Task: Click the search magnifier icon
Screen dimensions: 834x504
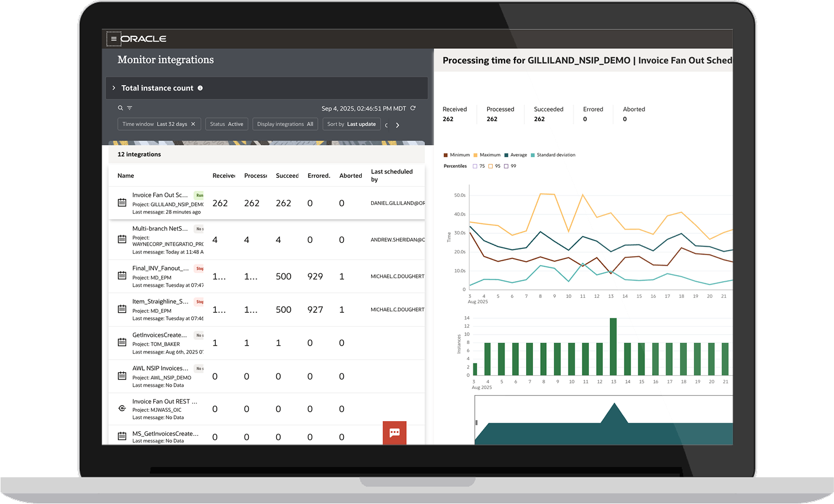Action: tap(120, 108)
